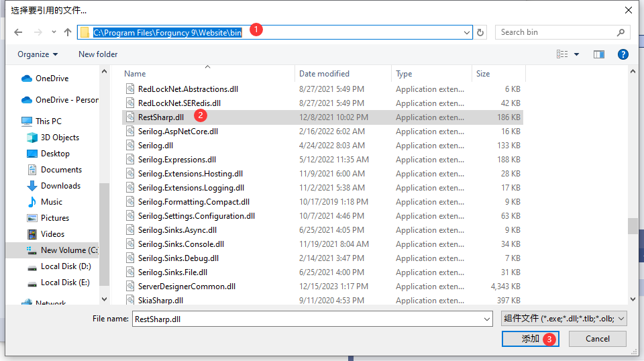Sort by Date modified column
The height and width of the screenshot is (361, 644).
pos(343,74)
